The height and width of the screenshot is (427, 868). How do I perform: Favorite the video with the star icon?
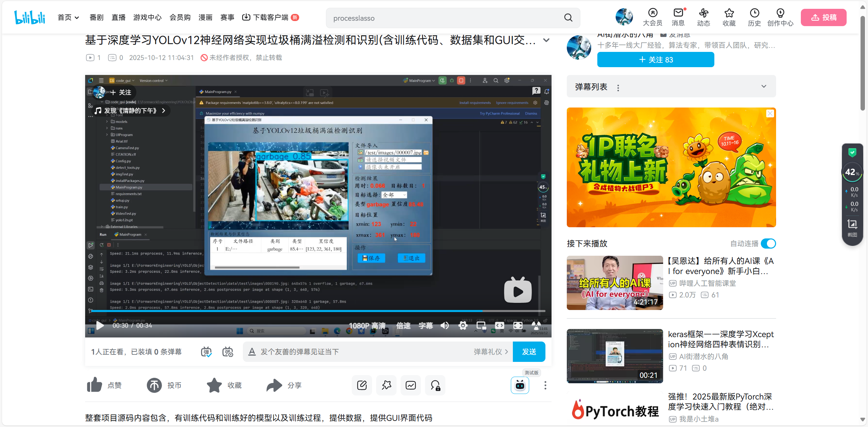[214, 385]
